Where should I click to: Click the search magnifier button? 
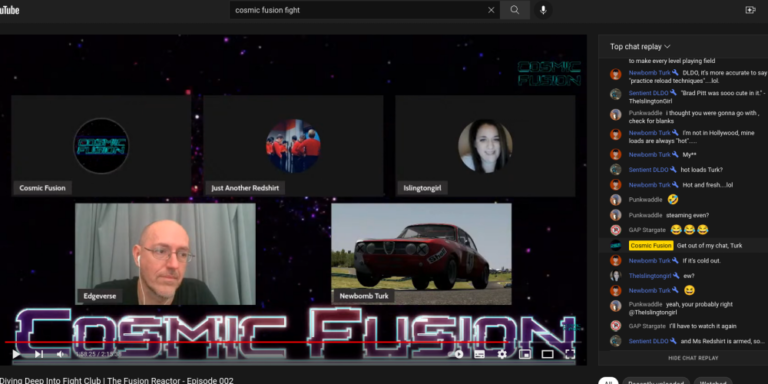514,10
